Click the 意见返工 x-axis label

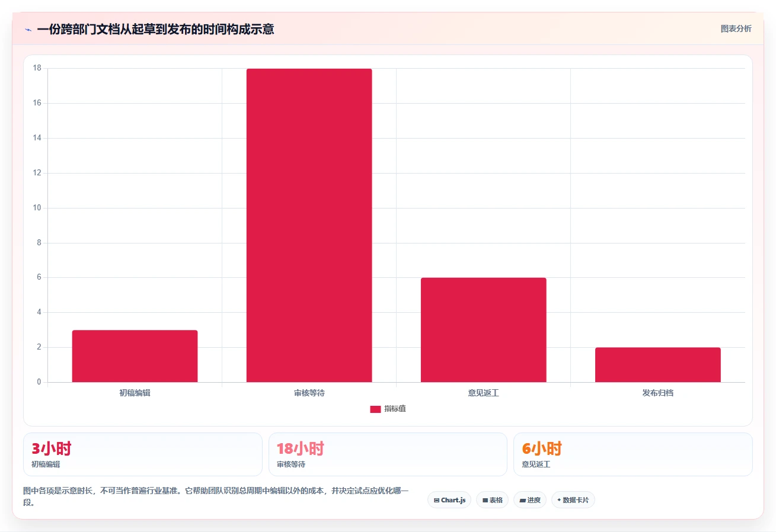coord(483,393)
